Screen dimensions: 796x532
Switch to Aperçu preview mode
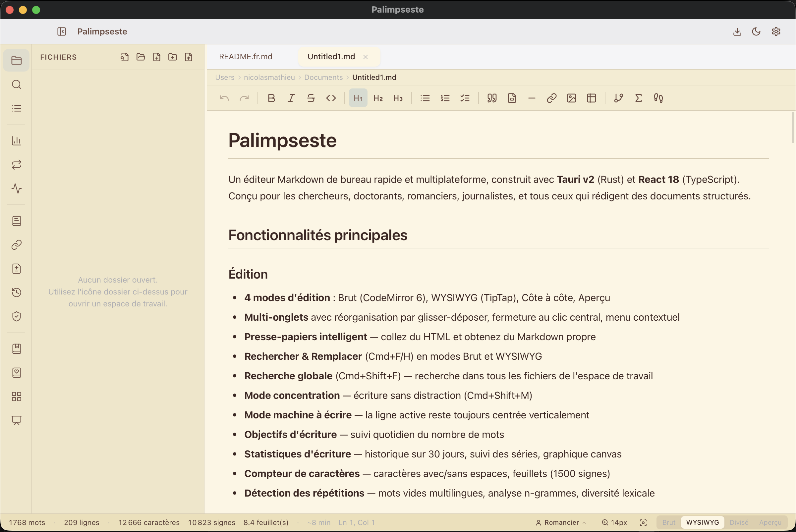[770, 522]
